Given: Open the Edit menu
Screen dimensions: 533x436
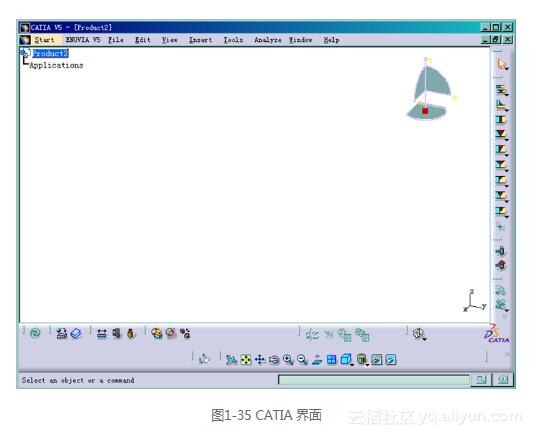Looking at the screenshot, I should (142, 40).
